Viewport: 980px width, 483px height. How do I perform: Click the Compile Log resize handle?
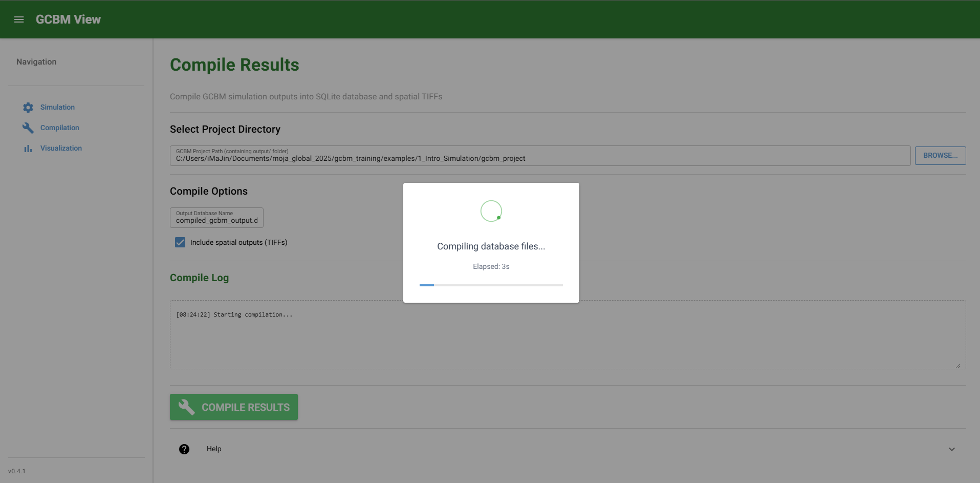957,365
